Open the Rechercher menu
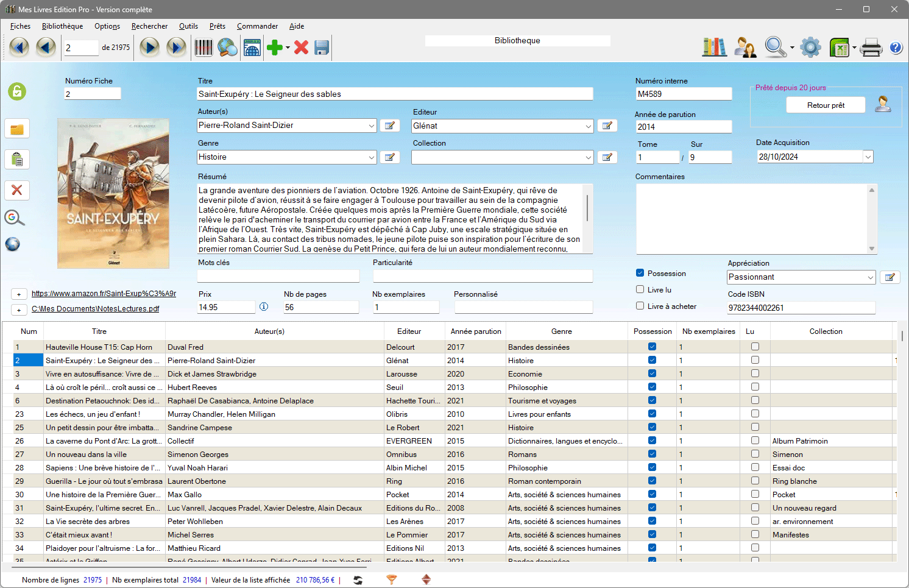909x588 pixels. tap(149, 26)
